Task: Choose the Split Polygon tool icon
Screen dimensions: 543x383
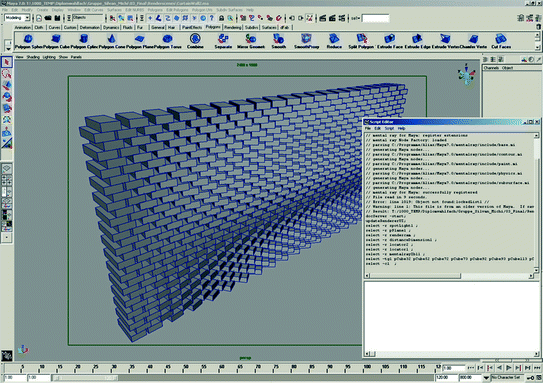Action: (362, 39)
